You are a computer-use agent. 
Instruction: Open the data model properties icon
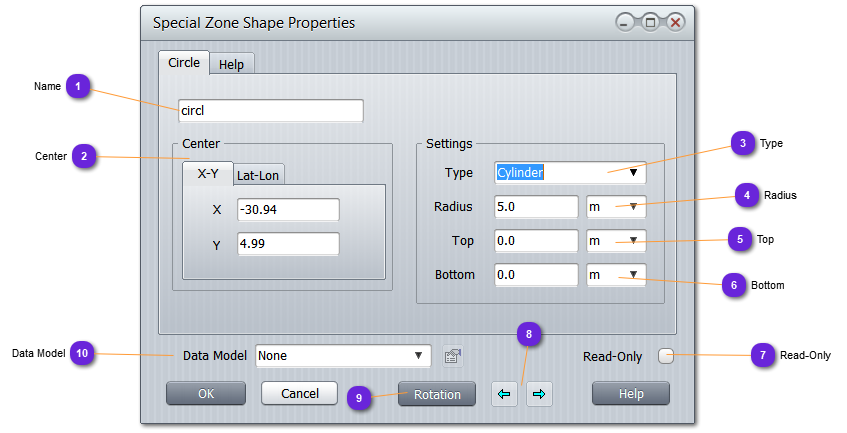coord(452,355)
